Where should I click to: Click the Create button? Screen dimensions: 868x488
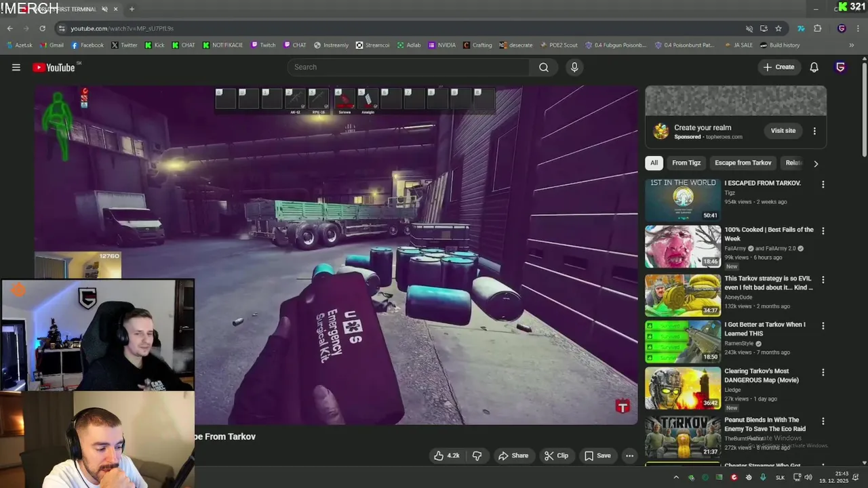(778, 67)
